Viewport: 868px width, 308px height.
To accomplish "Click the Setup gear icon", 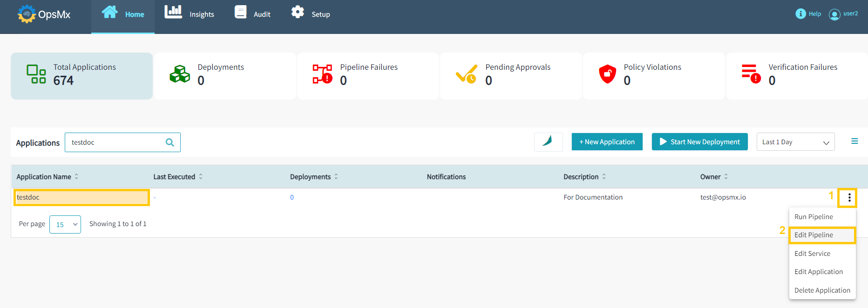I will 298,13.
